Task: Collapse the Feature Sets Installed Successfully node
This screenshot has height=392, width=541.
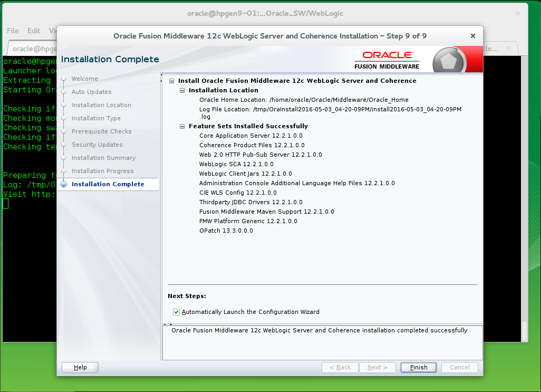Action: pyautogui.click(x=182, y=127)
